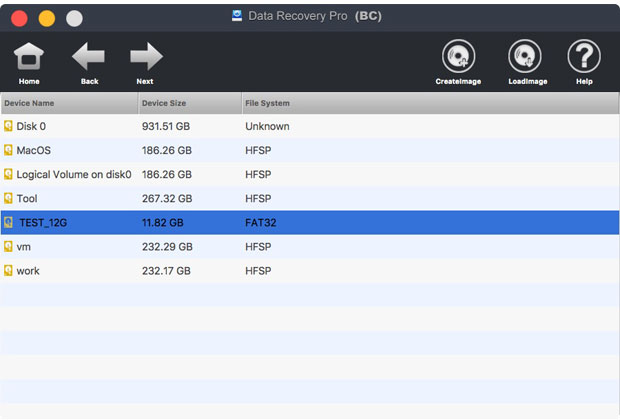The width and height of the screenshot is (620, 420).
Task: Click the Data Recovery Pro title icon
Action: 237,16
